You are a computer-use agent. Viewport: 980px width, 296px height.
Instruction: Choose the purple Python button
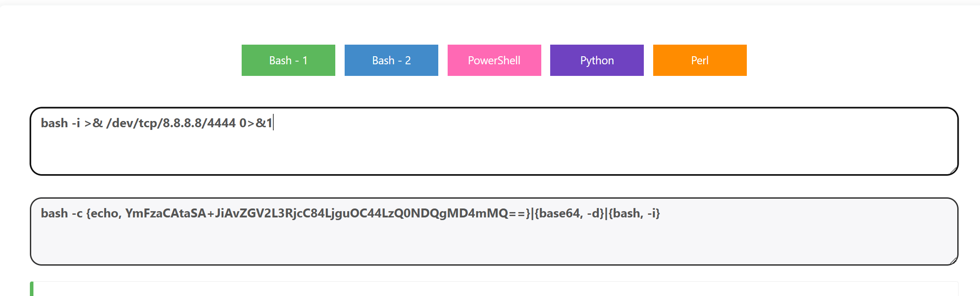pyautogui.click(x=597, y=60)
